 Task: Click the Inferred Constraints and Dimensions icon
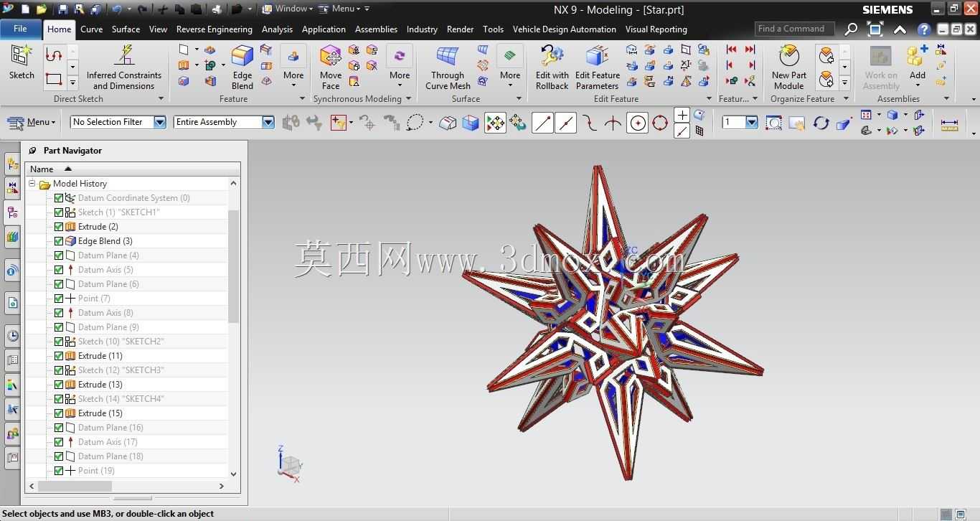pyautogui.click(x=124, y=67)
